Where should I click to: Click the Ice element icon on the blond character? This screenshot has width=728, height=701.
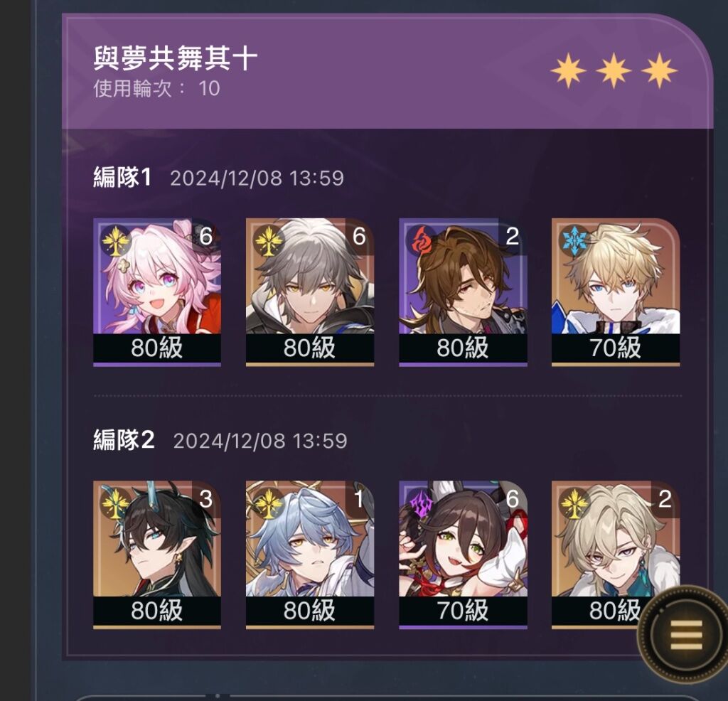point(574,241)
